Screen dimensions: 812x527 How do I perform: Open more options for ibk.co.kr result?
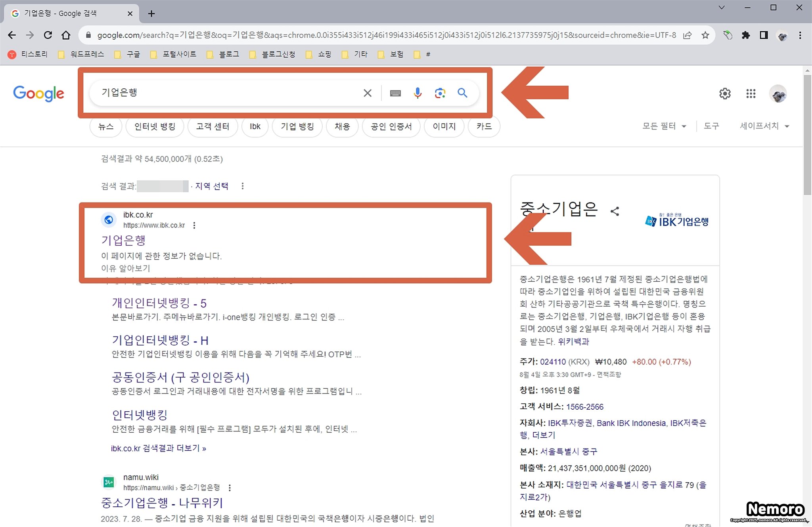(x=194, y=225)
